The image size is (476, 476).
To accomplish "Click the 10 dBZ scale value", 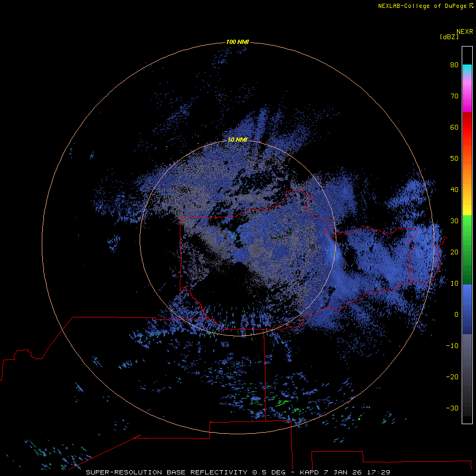I will click(454, 283).
